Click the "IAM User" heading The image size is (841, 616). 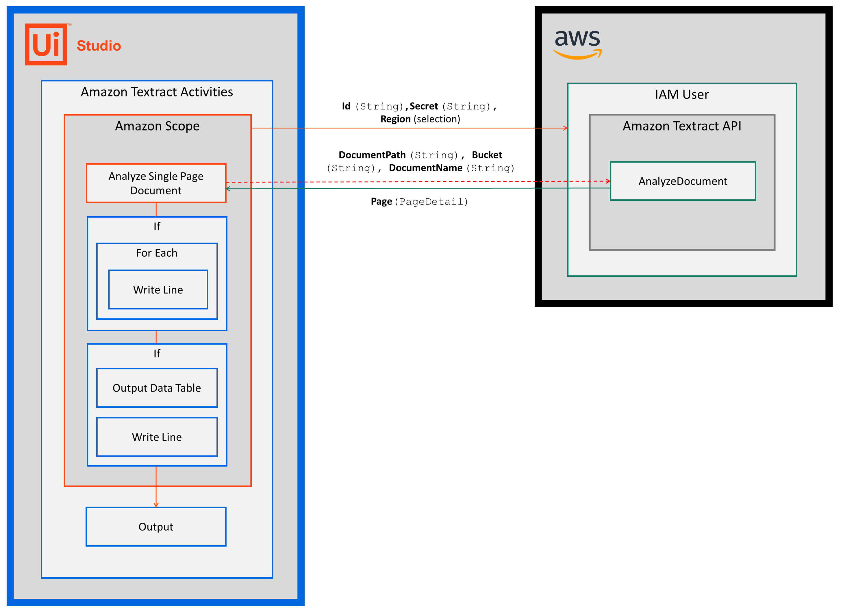682,94
